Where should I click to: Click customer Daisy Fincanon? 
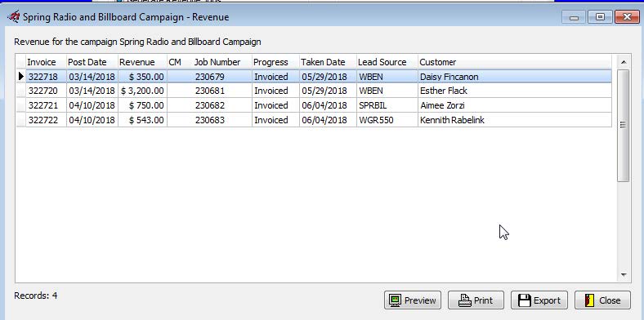point(515,77)
